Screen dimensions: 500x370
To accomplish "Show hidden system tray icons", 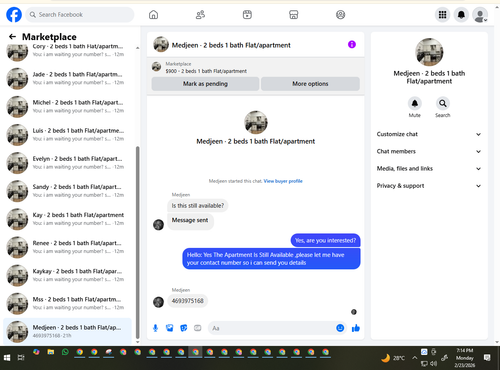I will [414, 358].
